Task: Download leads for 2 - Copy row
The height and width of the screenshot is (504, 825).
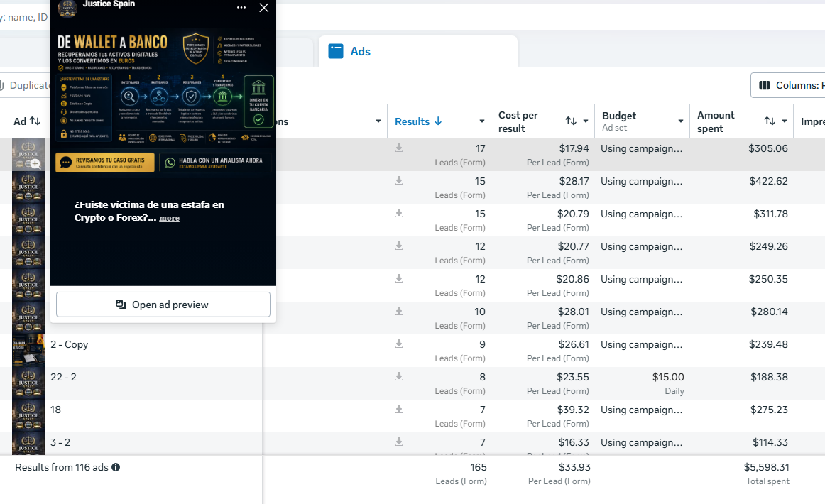Action: click(399, 344)
